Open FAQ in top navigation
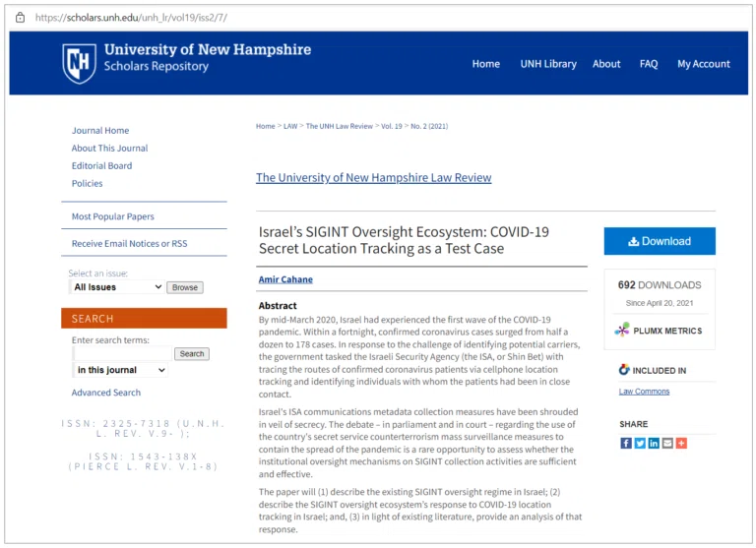This screenshot has width=756, height=548. tap(649, 64)
